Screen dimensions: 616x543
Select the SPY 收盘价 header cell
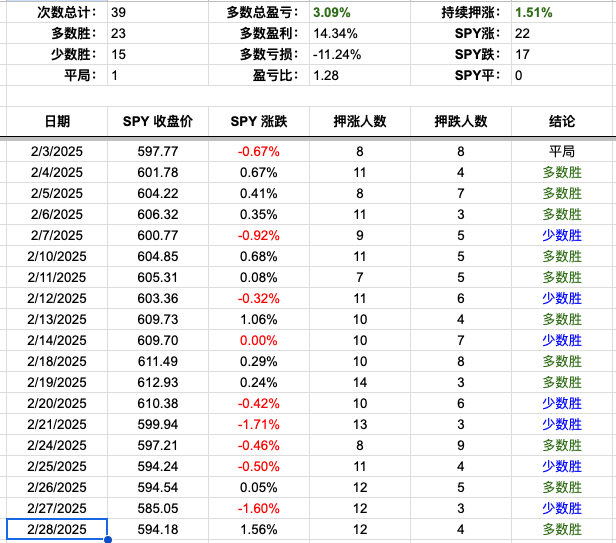[157, 121]
